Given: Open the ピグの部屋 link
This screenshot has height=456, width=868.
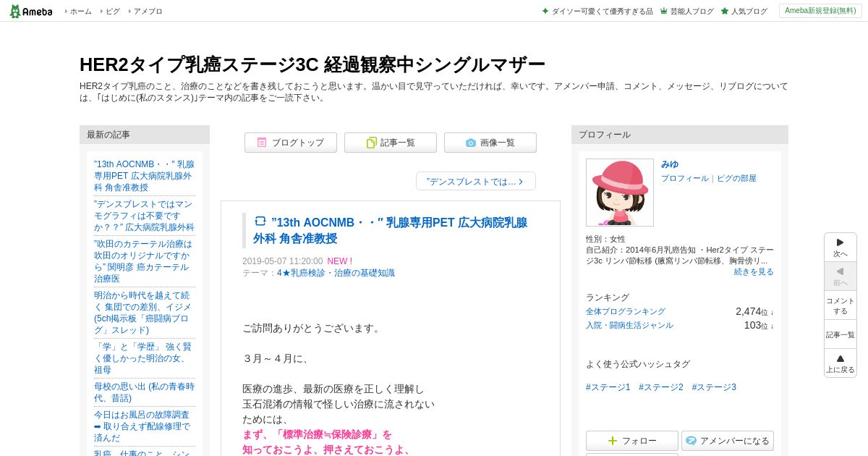Looking at the screenshot, I should coord(736,178).
